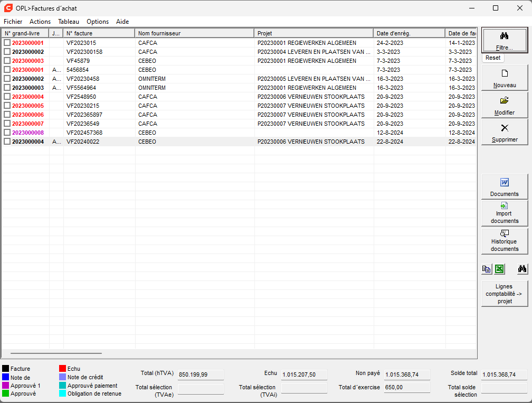Click the application logo in title bar

click(8, 8)
